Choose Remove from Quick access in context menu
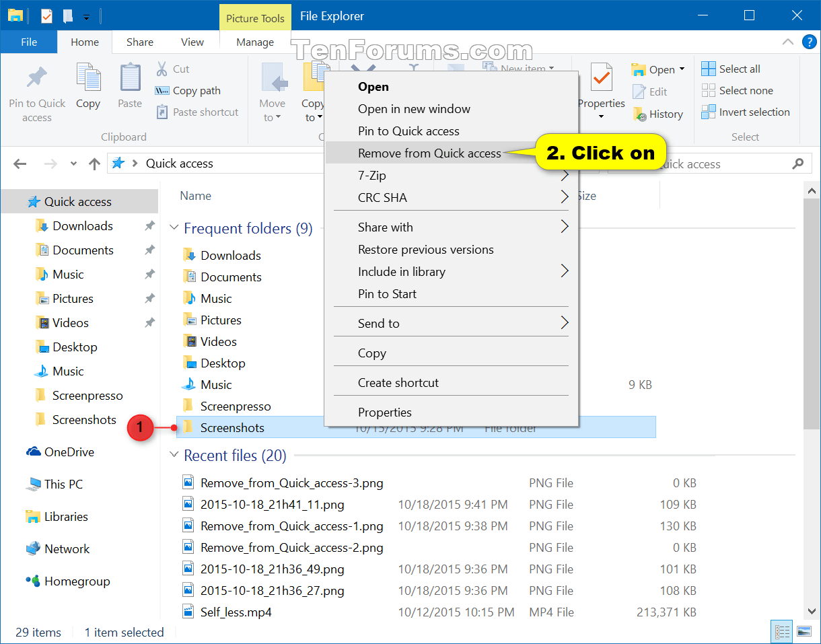 (429, 153)
